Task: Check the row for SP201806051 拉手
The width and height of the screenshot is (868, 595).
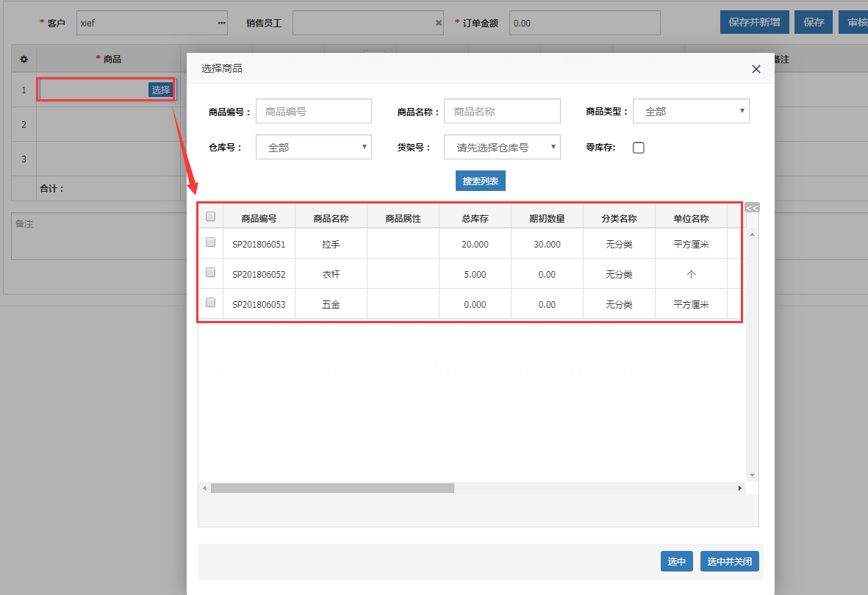Action: [210, 242]
